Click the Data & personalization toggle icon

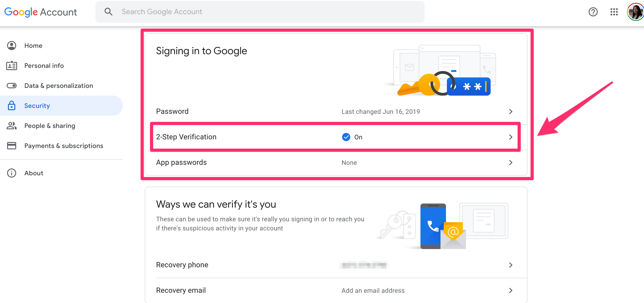click(11, 86)
